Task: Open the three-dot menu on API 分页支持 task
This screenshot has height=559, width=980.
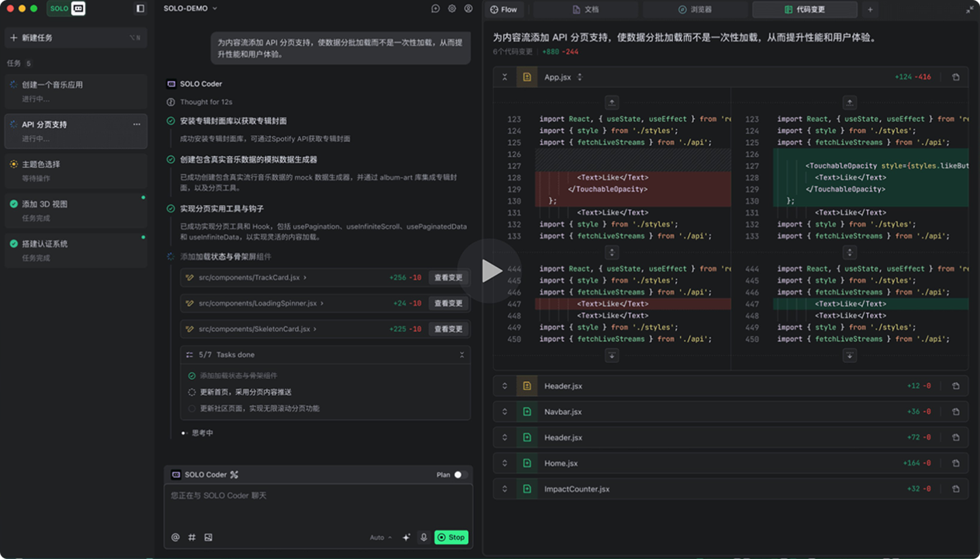Action: point(137,124)
